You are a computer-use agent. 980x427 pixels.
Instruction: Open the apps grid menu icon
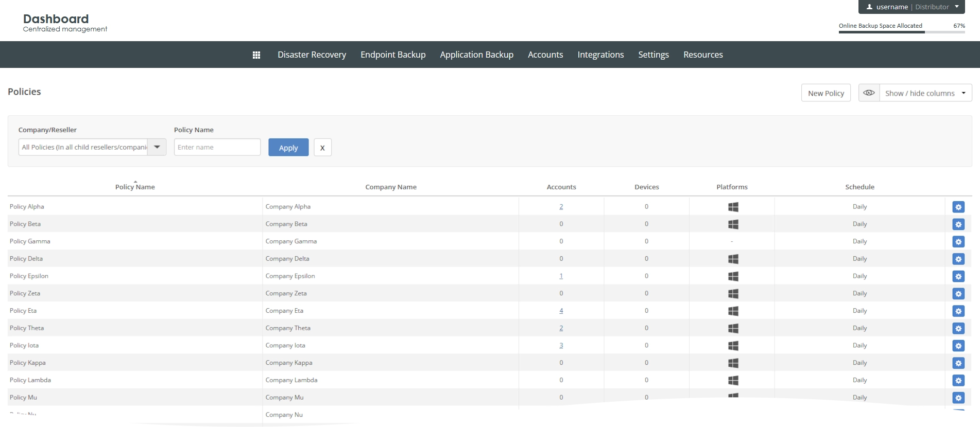pos(256,55)
